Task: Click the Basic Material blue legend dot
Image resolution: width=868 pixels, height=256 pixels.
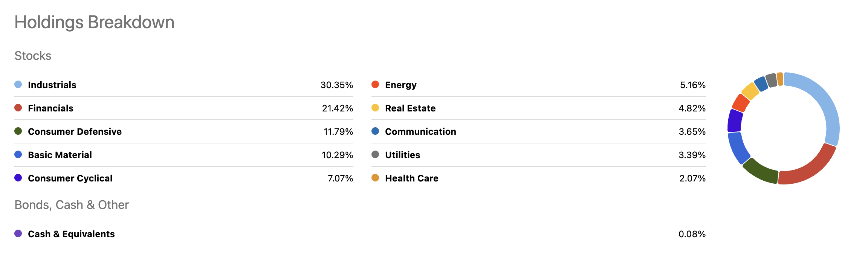Action: click(18, 154)
